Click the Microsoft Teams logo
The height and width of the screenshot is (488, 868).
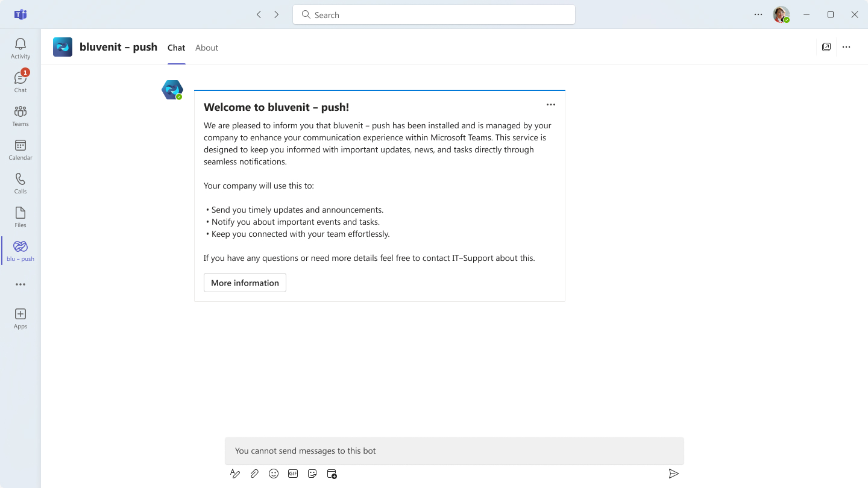(20, 14)
